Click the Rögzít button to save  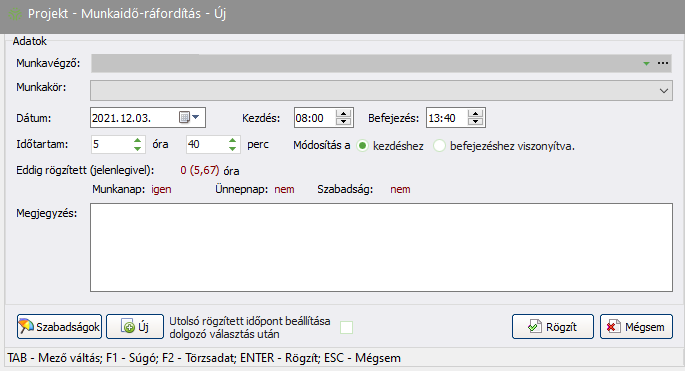point(553,326)
